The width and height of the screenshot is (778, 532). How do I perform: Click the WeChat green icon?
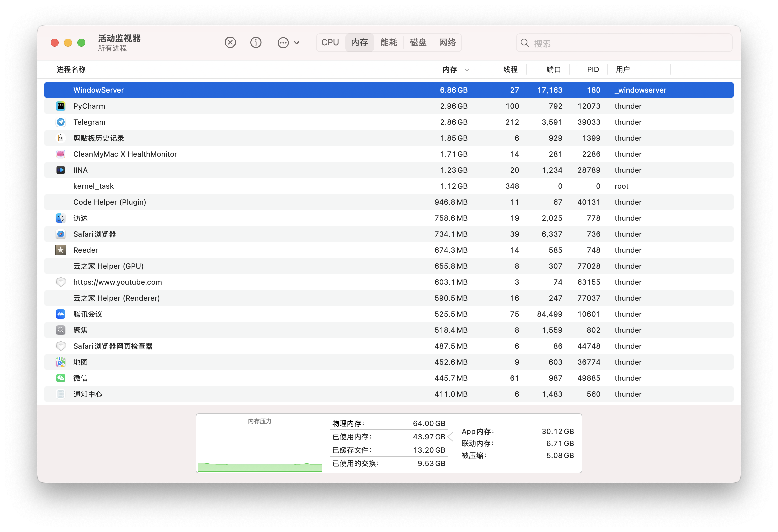[61, 378]
